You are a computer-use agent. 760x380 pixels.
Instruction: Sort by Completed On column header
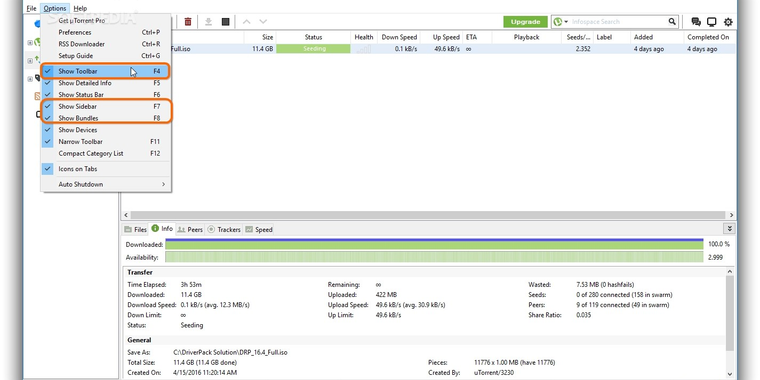pos(710,37)
